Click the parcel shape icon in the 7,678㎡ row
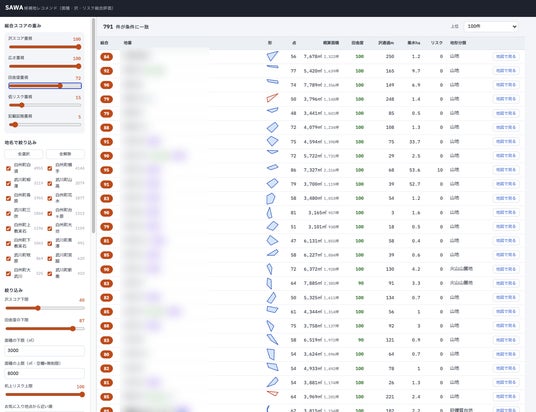536x412 pixels. (x=272, y=56)
